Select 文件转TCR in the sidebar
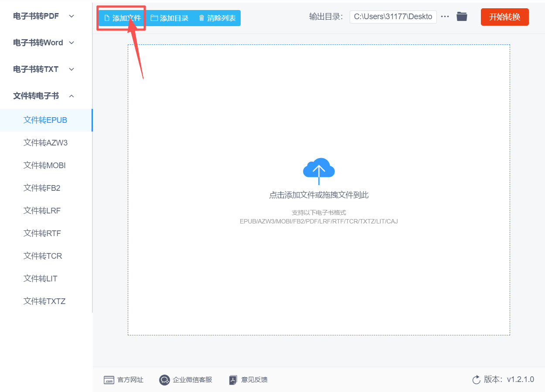This screenshot has width=545, height=392. tap(46, 256)
